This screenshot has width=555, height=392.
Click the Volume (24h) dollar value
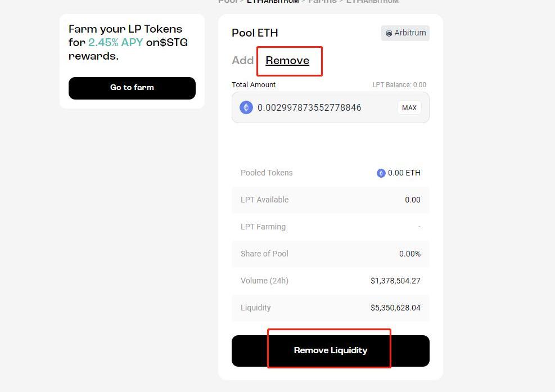[395, 281]
